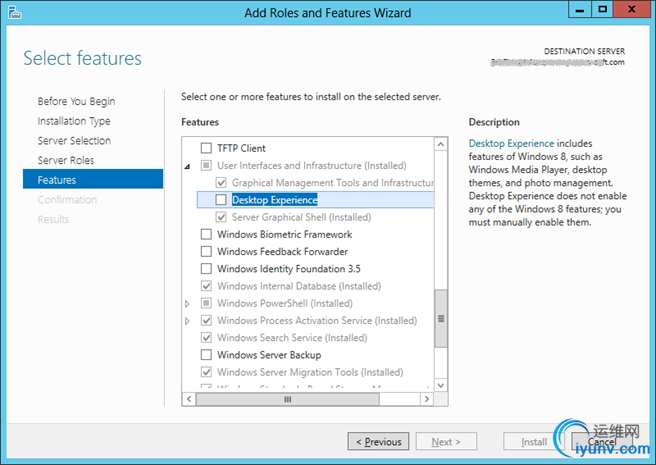This screenshot has height=465, width=656.
Task: Click the horizontal scrollbar thumb under the features list
Action: click(288, 399)
